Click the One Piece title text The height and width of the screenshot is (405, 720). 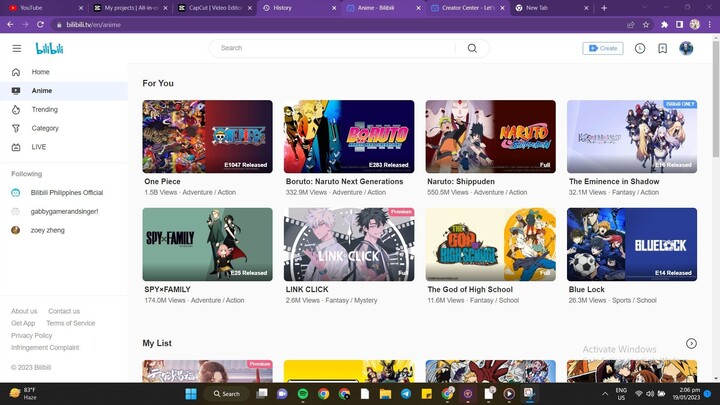(162, 181)
